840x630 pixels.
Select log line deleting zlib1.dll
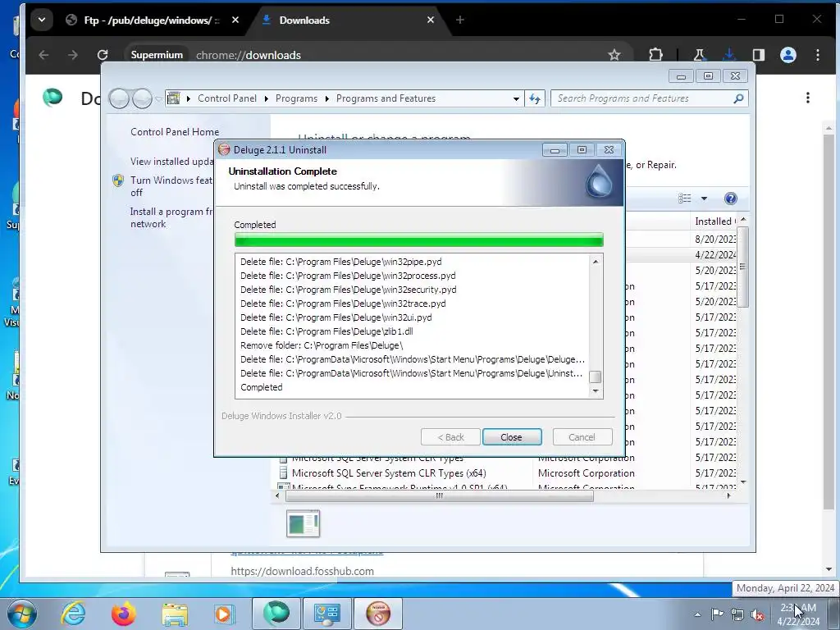pos(326,331)
